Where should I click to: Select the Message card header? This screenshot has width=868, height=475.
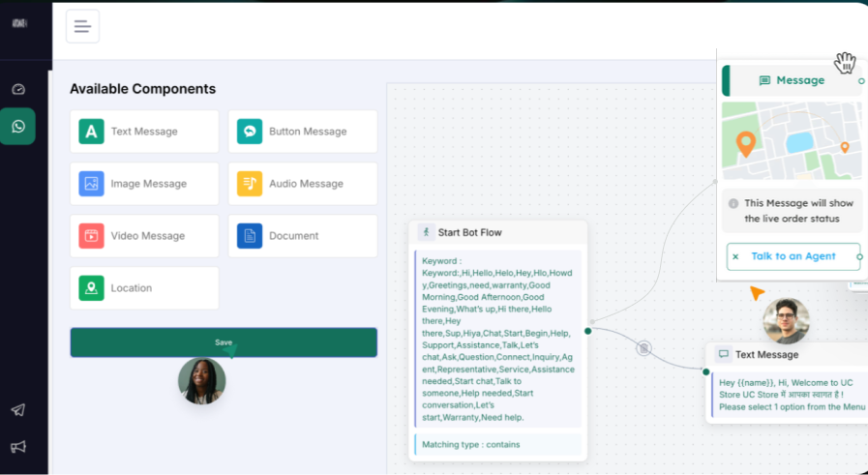791,80
